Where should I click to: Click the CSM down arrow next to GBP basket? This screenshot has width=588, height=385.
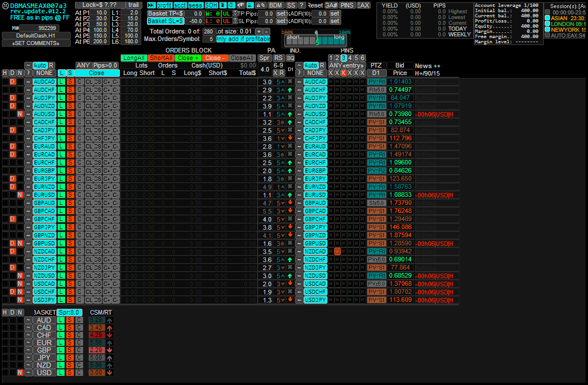click(109, 350)
